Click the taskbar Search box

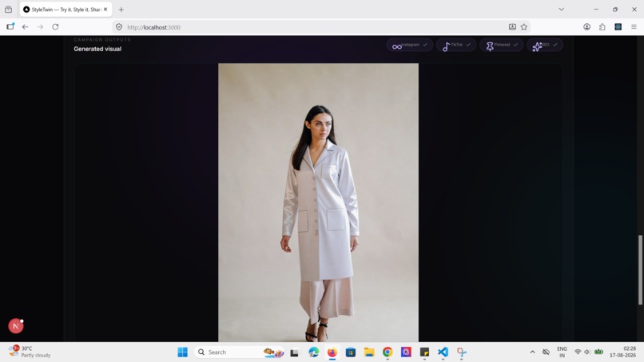(241, 352)
